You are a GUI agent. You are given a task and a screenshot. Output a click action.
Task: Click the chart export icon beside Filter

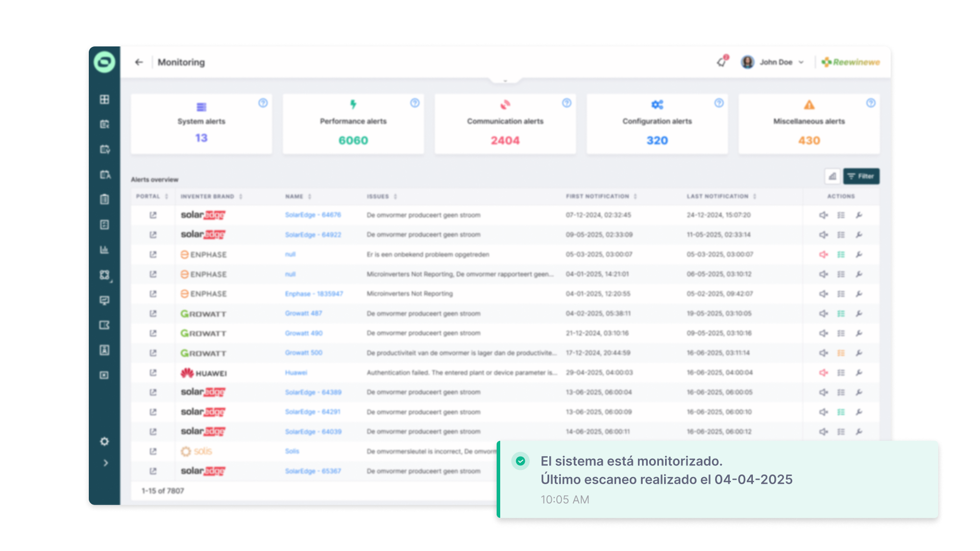[x=832, y=177]
